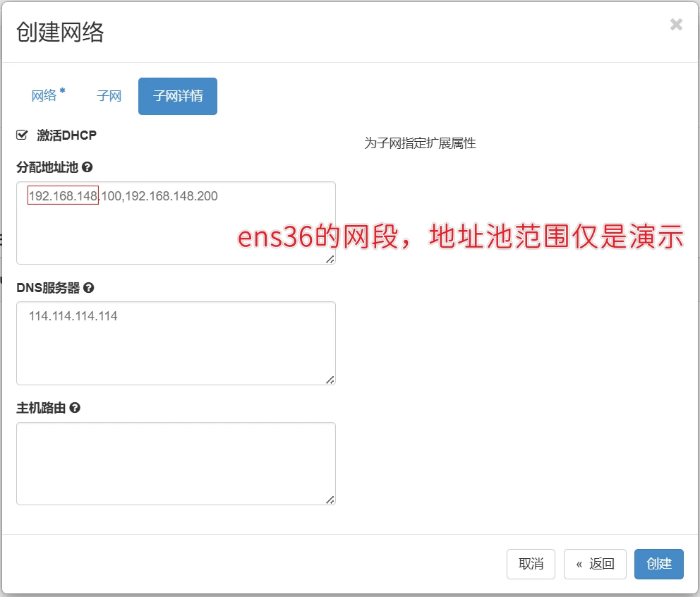Select the 子网详情 tab
This screenshot has width=700, height=597.
coord(178,96)
